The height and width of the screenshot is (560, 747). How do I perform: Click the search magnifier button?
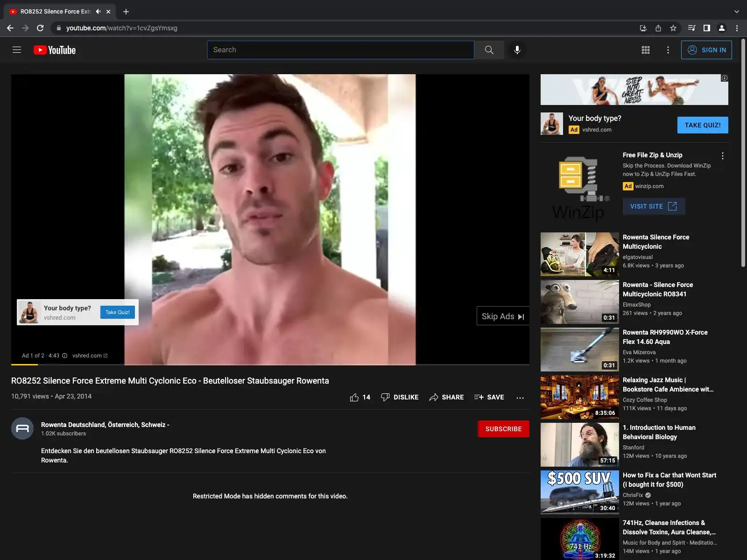click(x=489, y=50)
